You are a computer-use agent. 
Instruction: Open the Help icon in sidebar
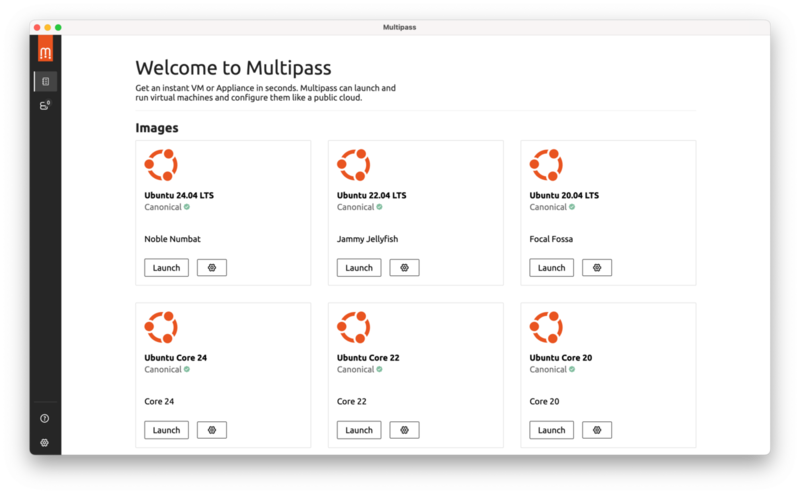pyautogui.click(x=45, y=418)
